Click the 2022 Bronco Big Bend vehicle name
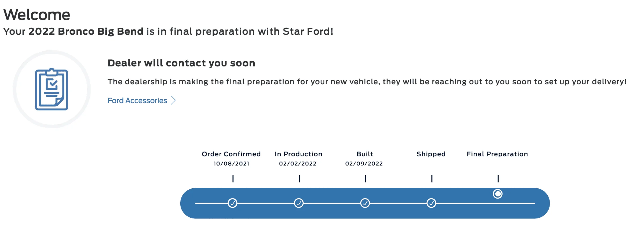The width and height of the screenshot is (644, 237). coord(86,31)
